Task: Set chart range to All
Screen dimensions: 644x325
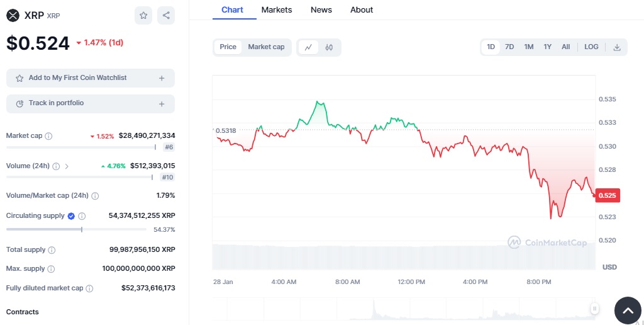Action: pos(566,47)
